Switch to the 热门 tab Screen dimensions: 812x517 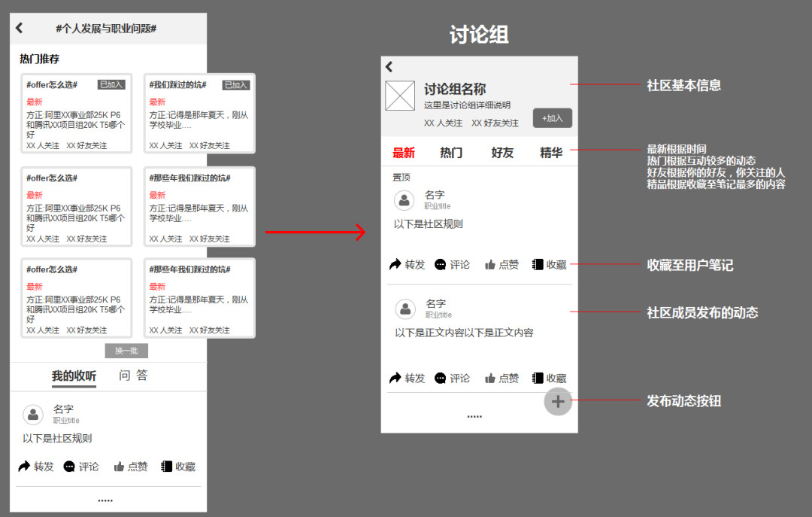(451, 153)
